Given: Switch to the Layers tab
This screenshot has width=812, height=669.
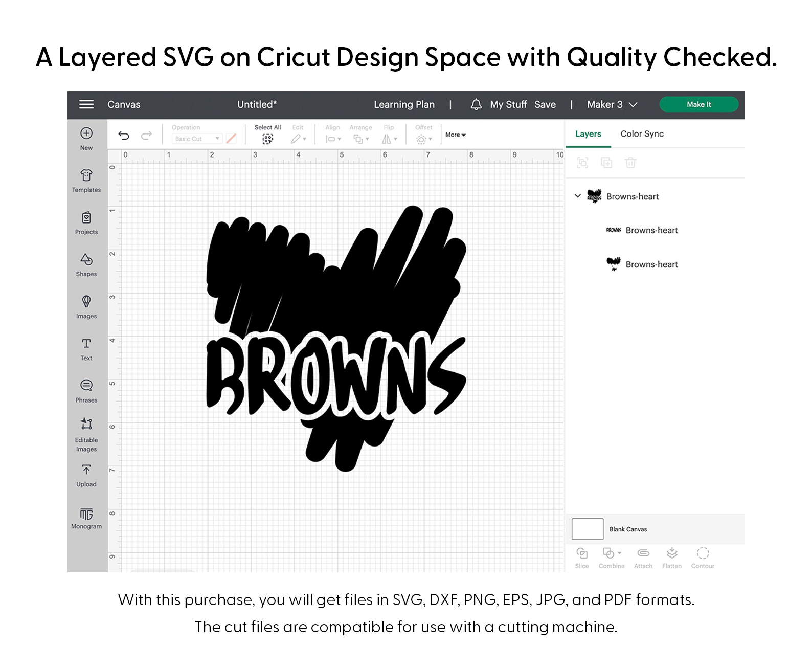Looking at the screenshot, I should pos(588,134).
